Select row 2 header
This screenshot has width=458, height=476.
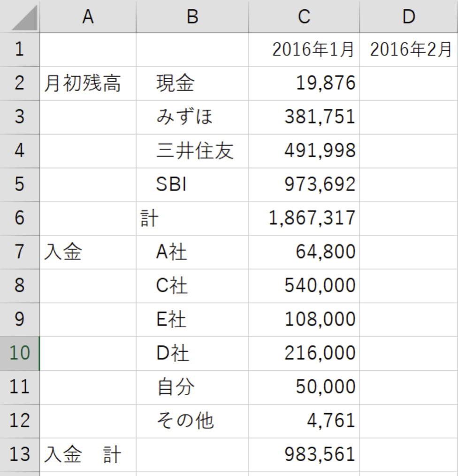click(x=20, y=84)
